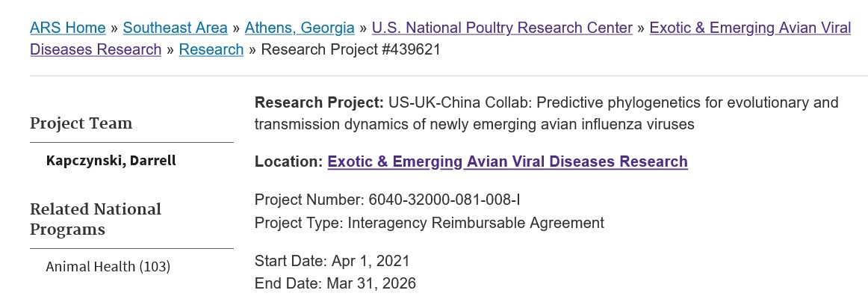Click the bold Location label
Viewport: 868px width, 305px height.
[288, 161]
